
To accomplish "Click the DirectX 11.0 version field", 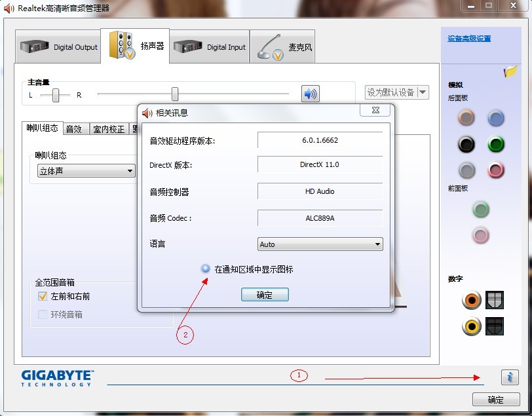I will pos(320,164).
